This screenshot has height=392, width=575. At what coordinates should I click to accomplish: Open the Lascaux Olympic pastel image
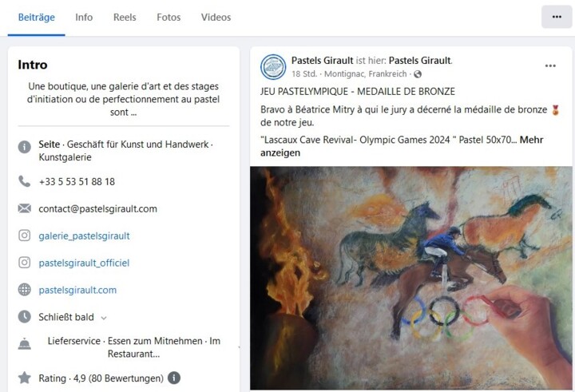[410, 278]
